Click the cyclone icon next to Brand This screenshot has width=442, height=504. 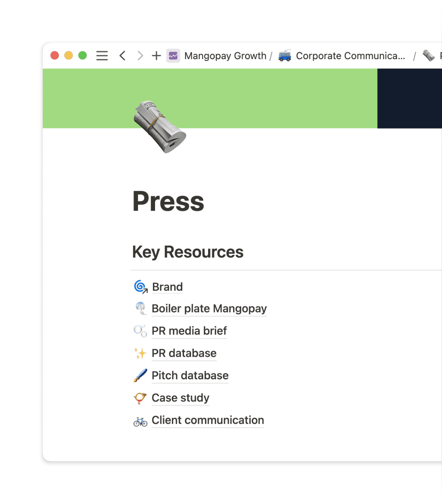tap(140, 286)
